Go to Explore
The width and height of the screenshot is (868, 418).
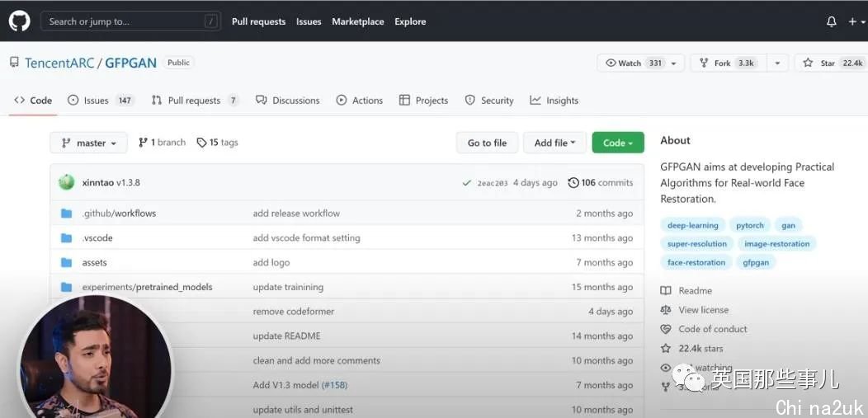point(410,21)
